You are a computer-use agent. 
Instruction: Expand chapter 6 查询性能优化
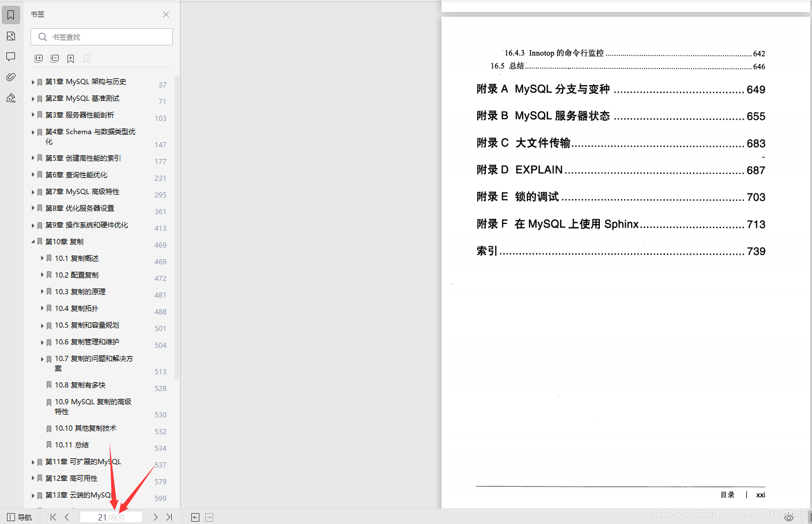coord(33,175)
